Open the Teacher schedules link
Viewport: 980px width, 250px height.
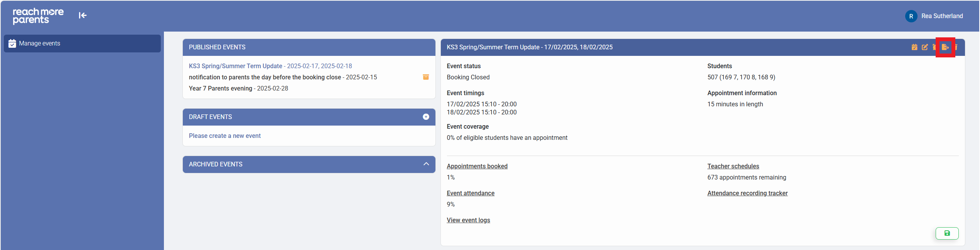pyautogui.click(x=733, y=166)
